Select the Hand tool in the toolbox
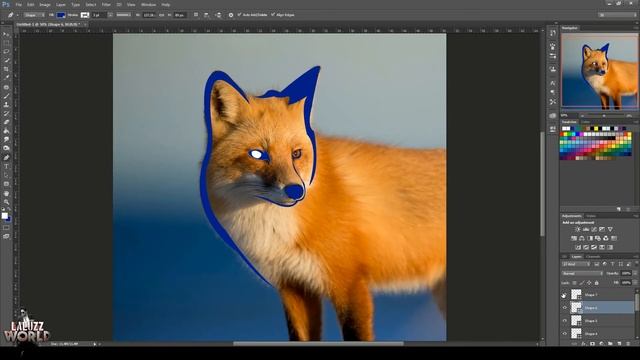Screen dimensions: 640x360 point(6,193)
